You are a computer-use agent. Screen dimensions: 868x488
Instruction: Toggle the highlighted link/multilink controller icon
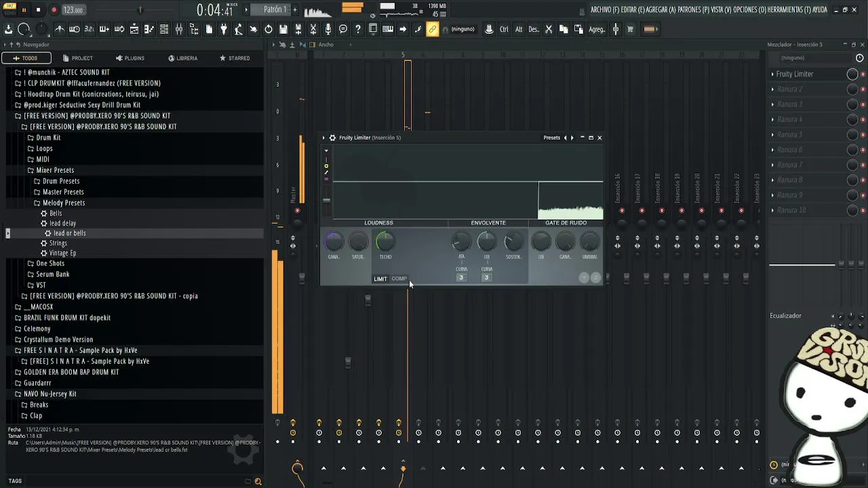tap(433, 29)
